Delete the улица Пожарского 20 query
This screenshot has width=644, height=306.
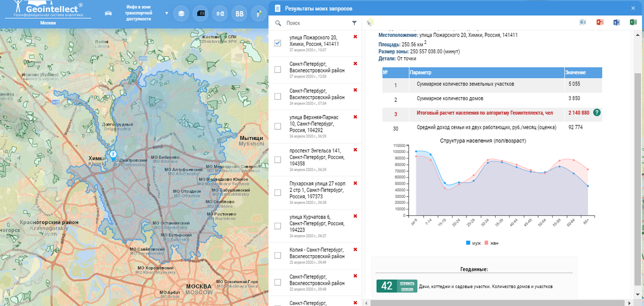(355, 37)
